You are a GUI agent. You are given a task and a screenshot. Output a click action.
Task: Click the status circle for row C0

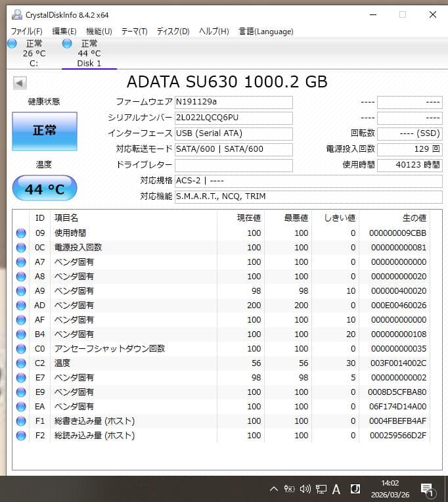(21, 349)
